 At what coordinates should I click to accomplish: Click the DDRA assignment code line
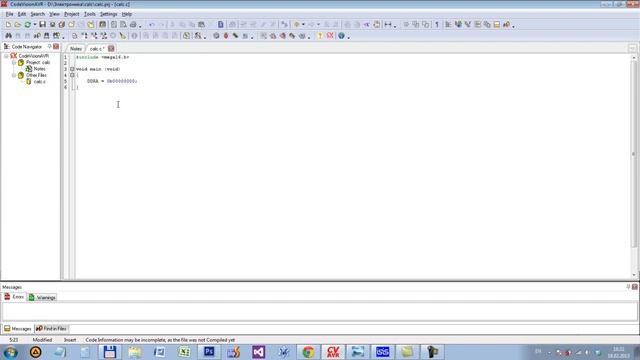coord(112,81)
